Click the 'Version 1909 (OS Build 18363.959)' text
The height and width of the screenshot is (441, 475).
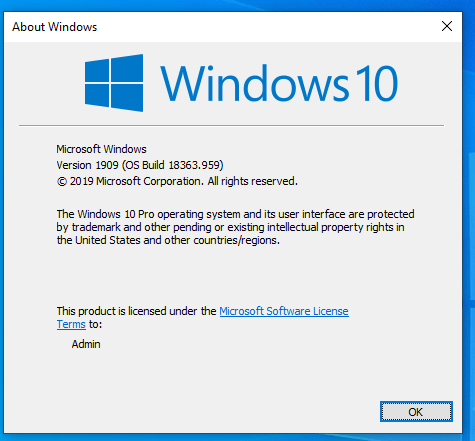tap(140, 165)
